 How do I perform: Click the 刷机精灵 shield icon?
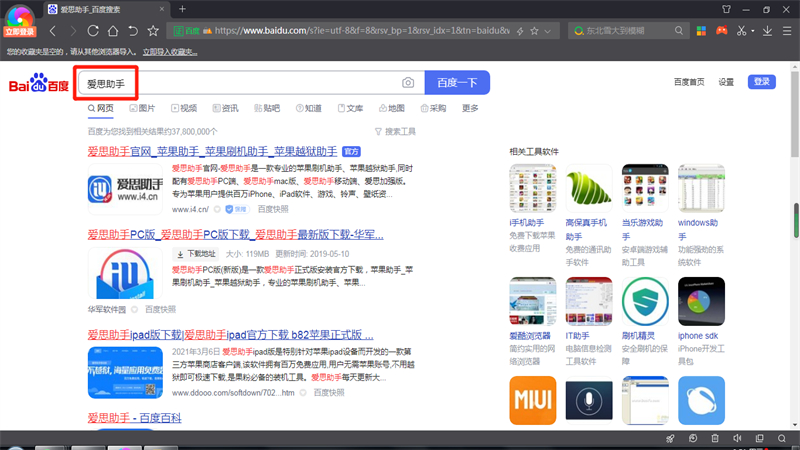pos(645,302)
